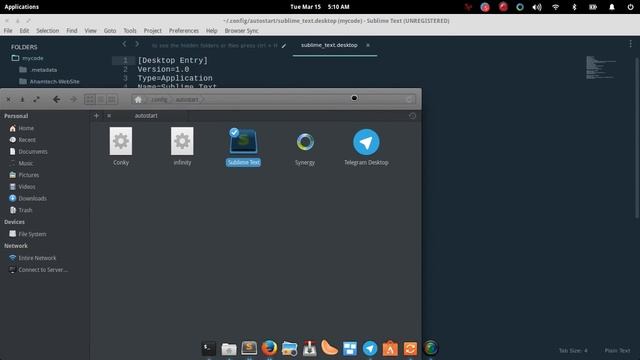Open the Plain Text syntax selector
The width and height of the screenshot is (640, 360).
pos(617,351)
